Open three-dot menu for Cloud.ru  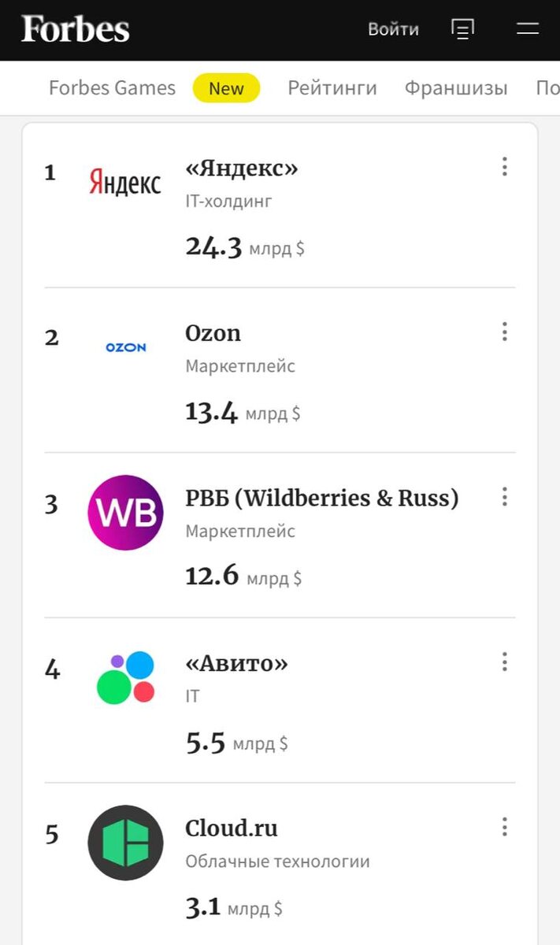505,827
